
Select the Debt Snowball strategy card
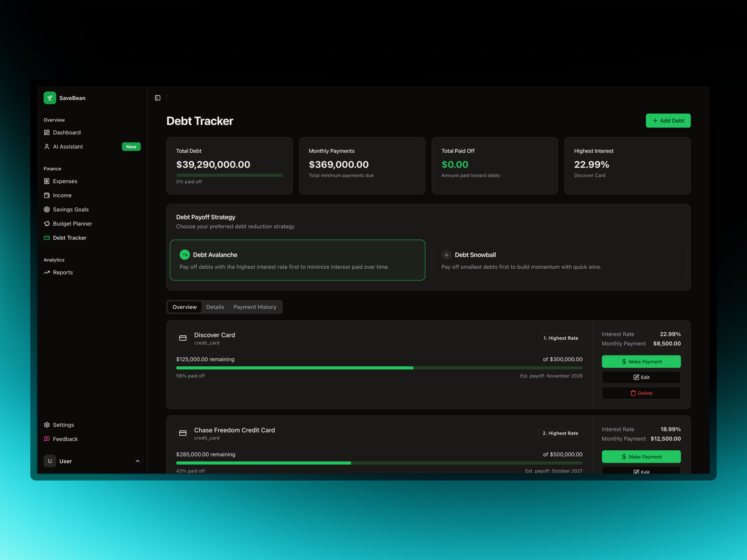tap(559, 260)
